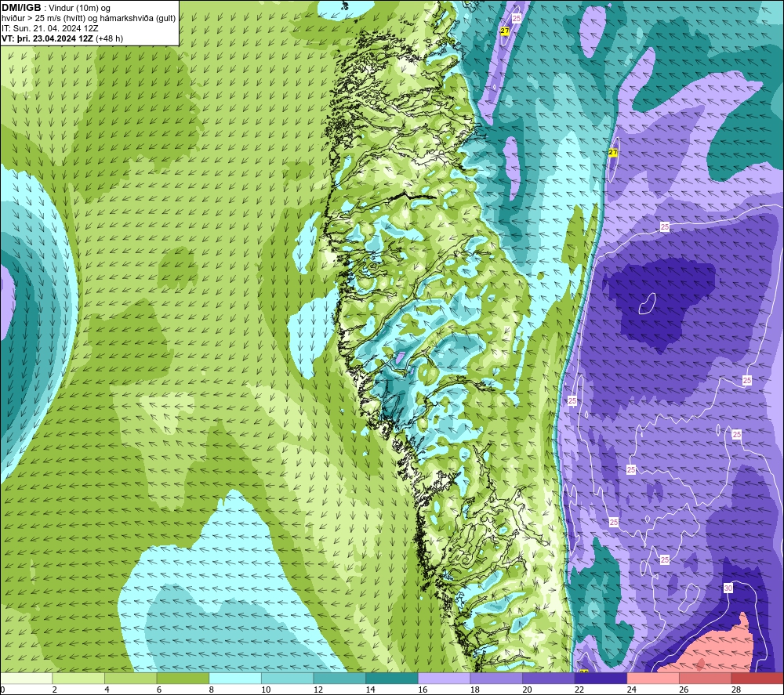Pick the 0–2 m/s pale color bar segment
The image size is (784, 695).
coord(26,678)
